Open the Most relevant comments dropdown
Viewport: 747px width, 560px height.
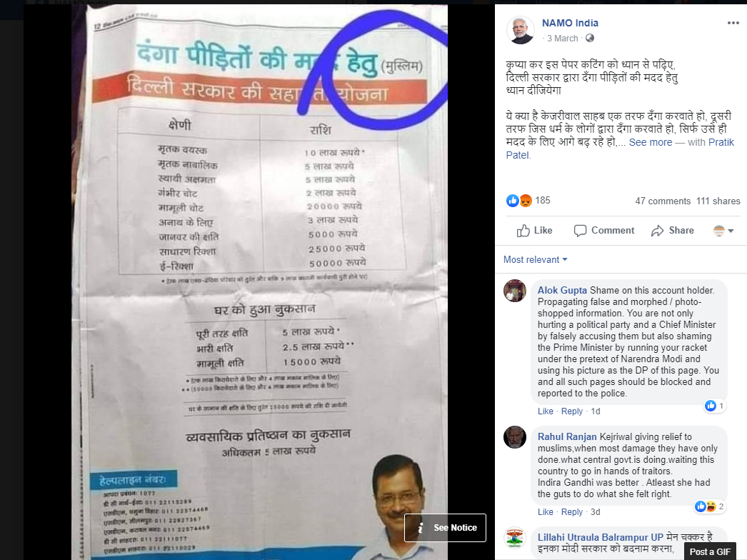(x=536, y=260)
